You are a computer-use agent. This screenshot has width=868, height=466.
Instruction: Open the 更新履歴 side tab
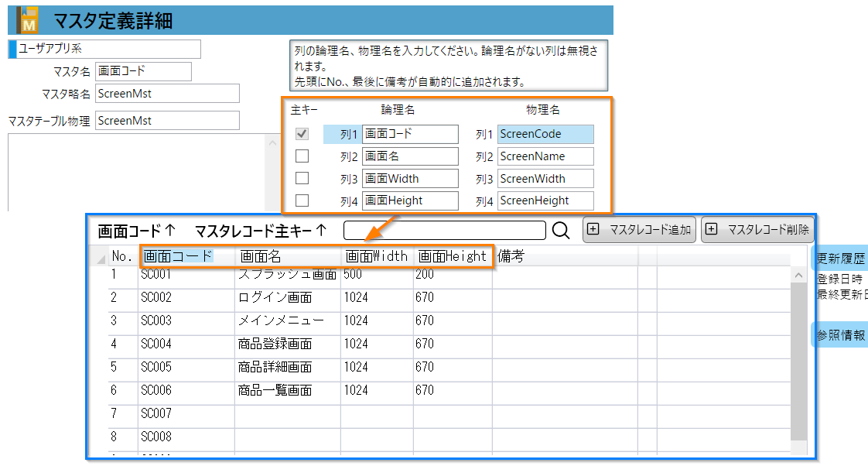pyautogui.click(x=840, y=259)
